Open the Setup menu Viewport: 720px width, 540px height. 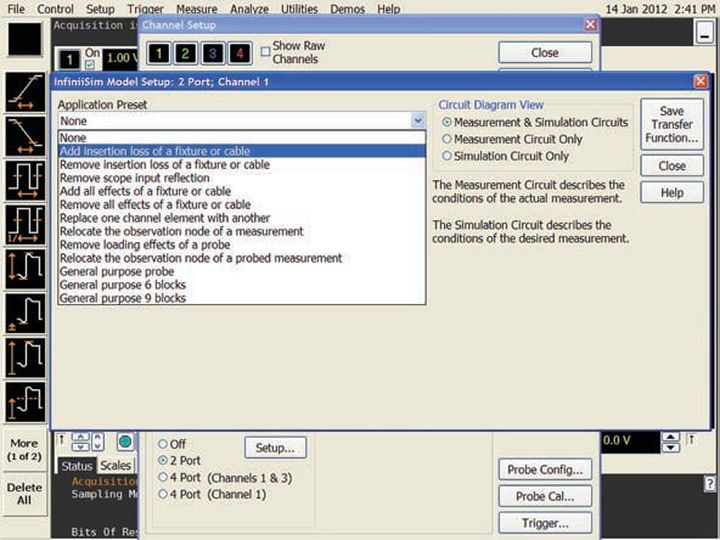pos(100,9)
